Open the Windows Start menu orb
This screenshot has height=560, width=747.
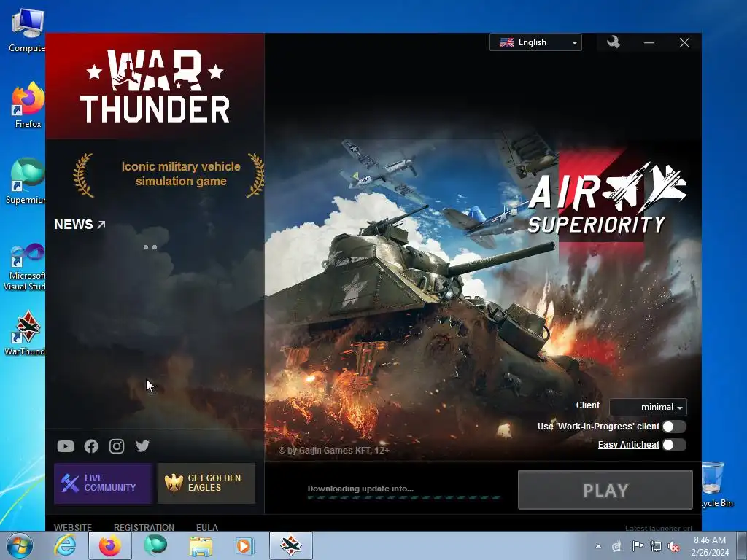[x=20, y=545]
